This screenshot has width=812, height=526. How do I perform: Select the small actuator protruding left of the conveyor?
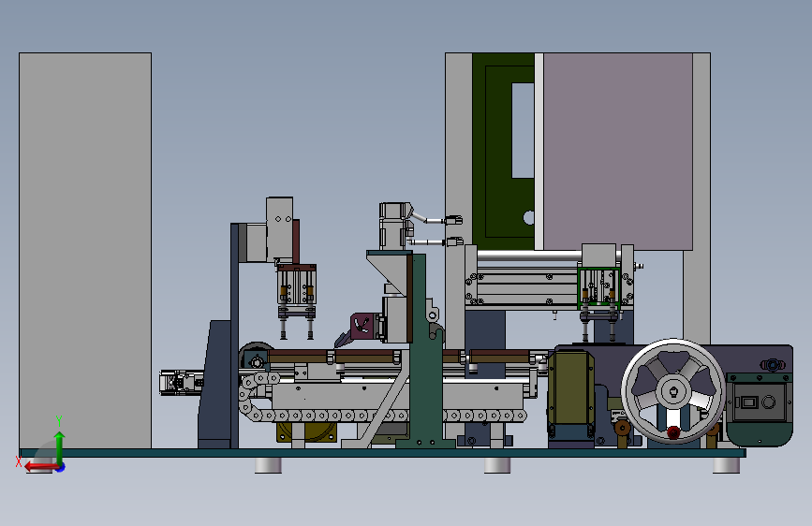(x=182, y=383)
